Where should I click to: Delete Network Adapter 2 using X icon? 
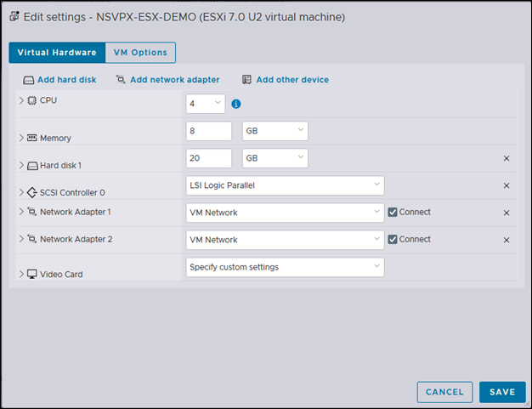(x=507, y=240)
